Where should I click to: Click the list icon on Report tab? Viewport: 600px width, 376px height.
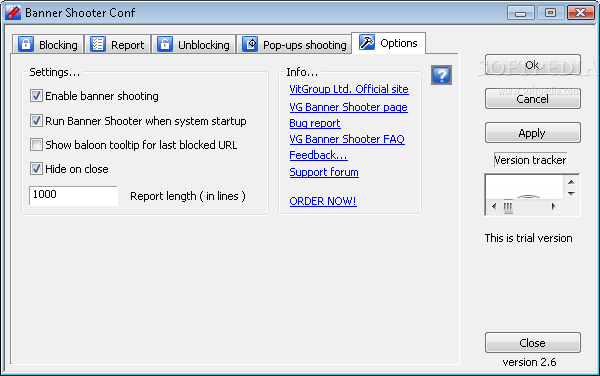tap(98, 44)
